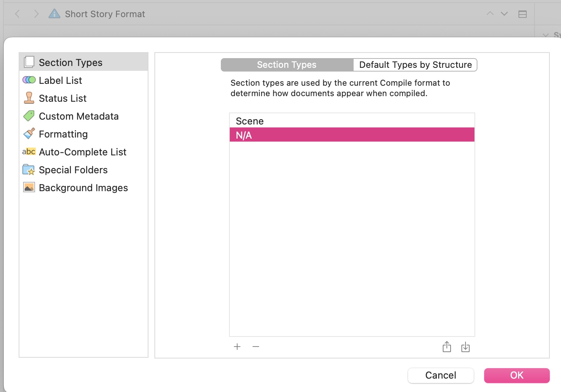Click the Section Types page icon
The image size is (561, 392).
click(29, 62)
